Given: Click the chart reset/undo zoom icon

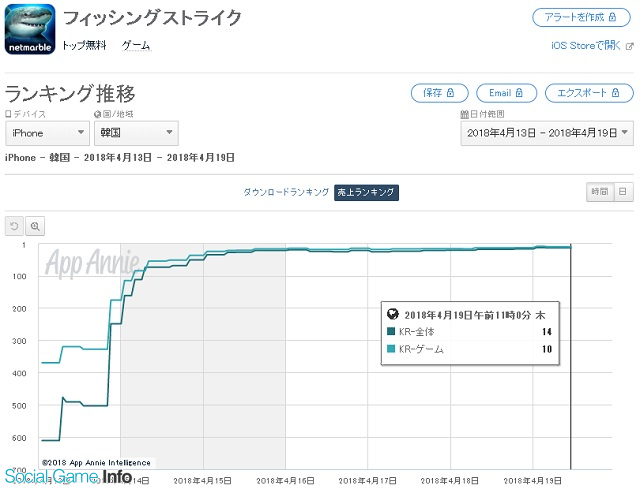Looking at the screenshot, I should point(15,226).
